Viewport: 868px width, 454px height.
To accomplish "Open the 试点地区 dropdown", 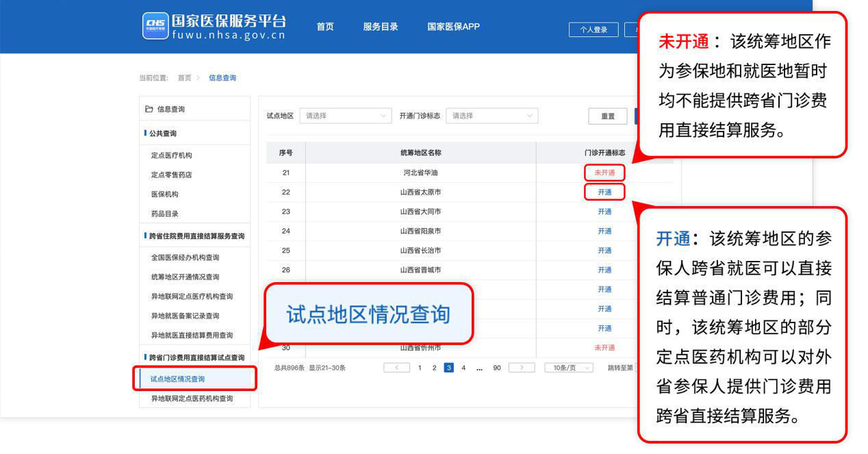I will coord(345,116).
